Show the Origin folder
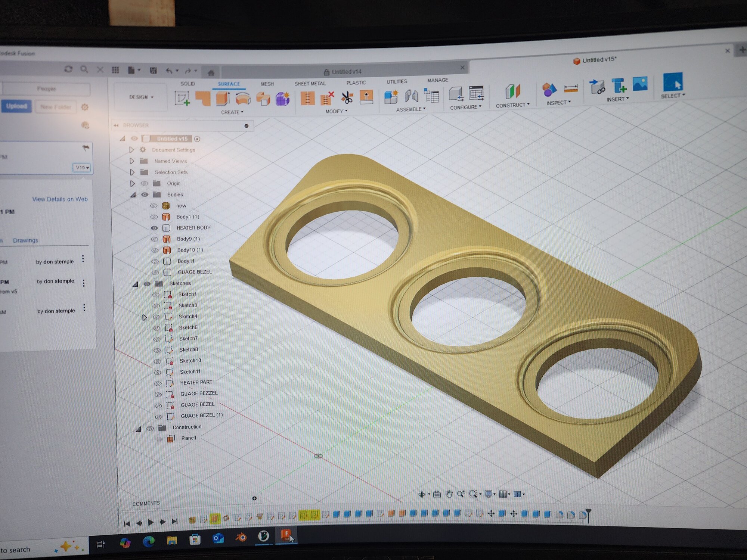The image size is (747, 560). click(144, 183)
